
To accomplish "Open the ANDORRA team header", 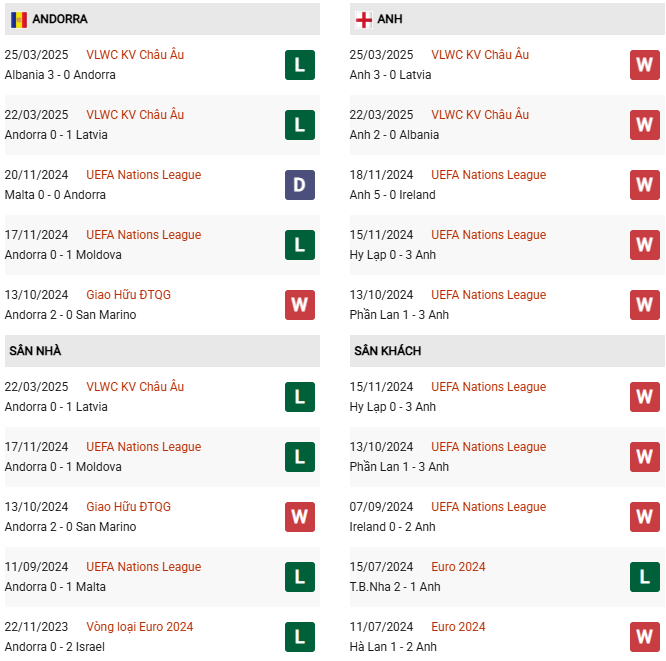I will point(59,19).
